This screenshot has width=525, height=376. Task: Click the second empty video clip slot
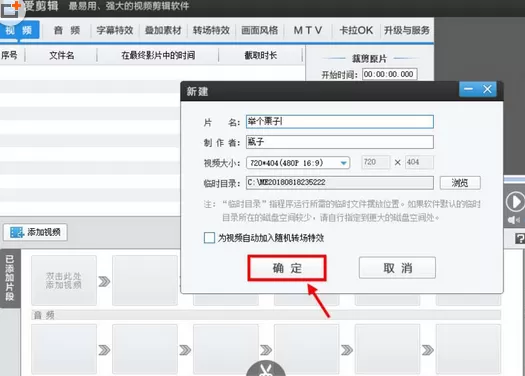tap(145, 280)
